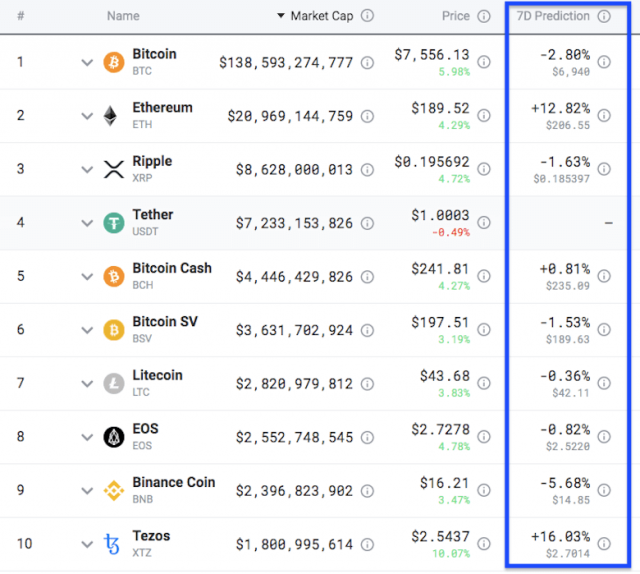The image size is (640, 574).
Task: Click the EOS black logo icon
Action: (114, 437)
